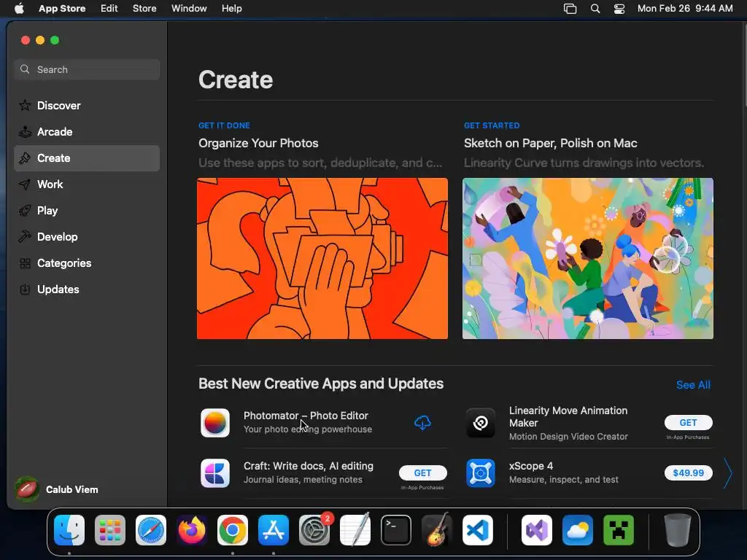This screenshot has width=747, height=560.
Task: Click the Craft app icon
Action: pos(215,472)
